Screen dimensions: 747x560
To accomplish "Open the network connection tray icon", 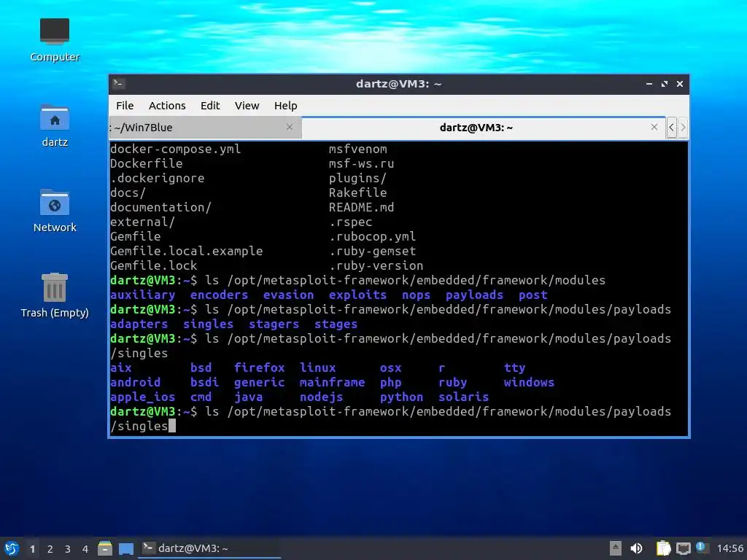I will tap(683, 548).
